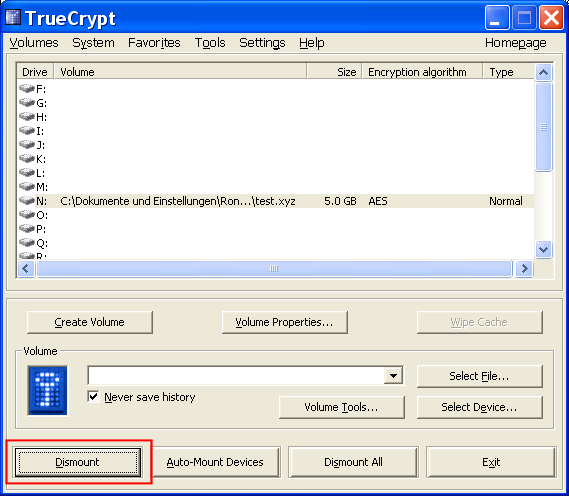Viewport: 569px width, 496px height.
Task: Click the horizontal scrollbar thumb
Action: (274, 269)
